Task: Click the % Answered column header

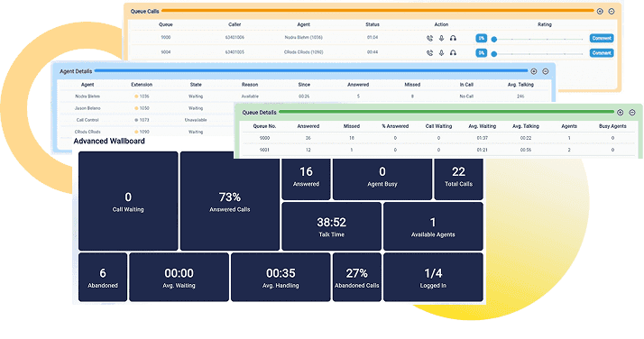Action: tap(395, 126)
